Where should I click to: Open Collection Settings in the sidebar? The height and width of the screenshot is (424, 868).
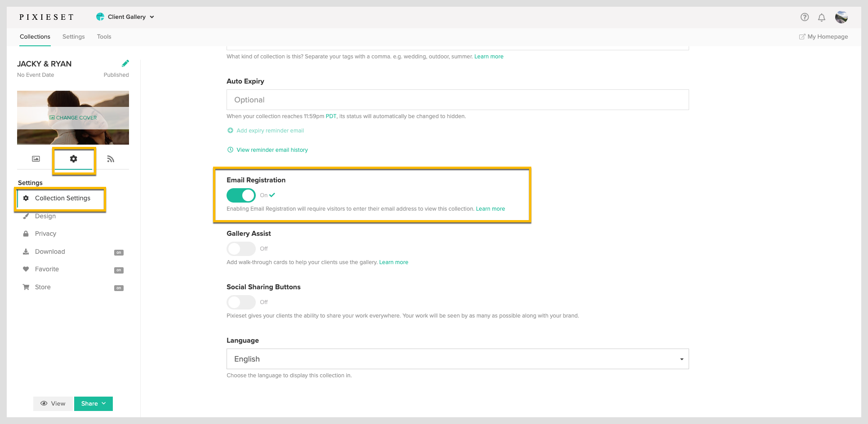62,198
